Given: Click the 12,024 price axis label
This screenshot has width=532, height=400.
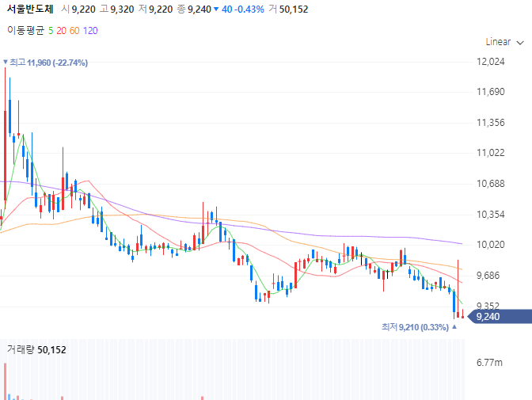Looking at the screenshot, I should [x=491, y=62].
